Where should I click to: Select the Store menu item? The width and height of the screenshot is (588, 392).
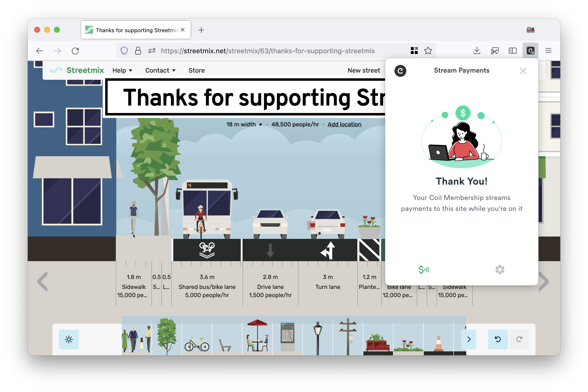(196, 70)
